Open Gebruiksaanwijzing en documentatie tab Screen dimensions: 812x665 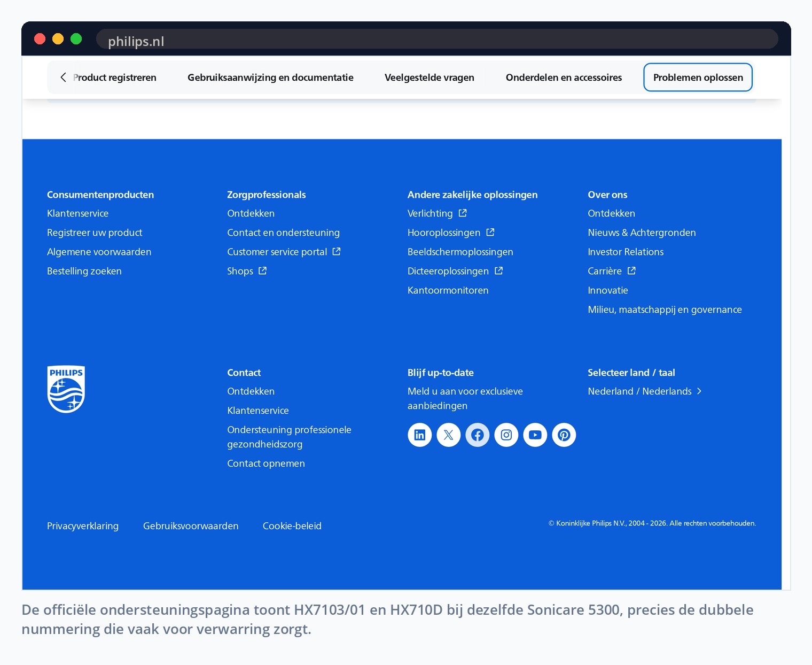pyautogui.click(x=270, y=78)
